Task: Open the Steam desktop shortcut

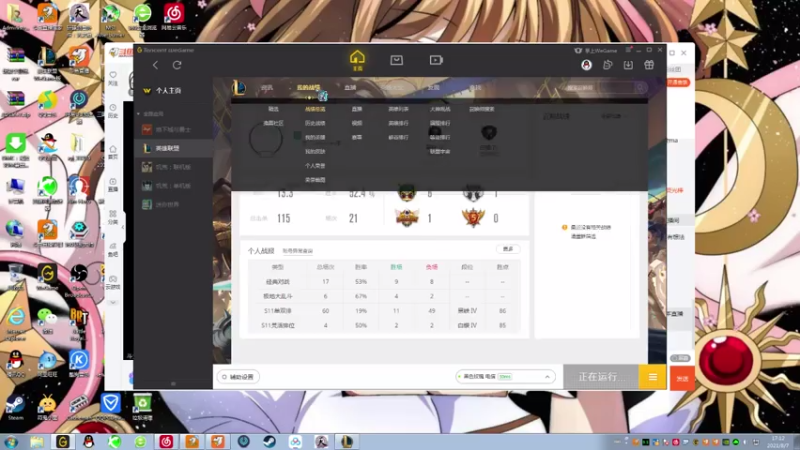Action: (x=15, y=407)
